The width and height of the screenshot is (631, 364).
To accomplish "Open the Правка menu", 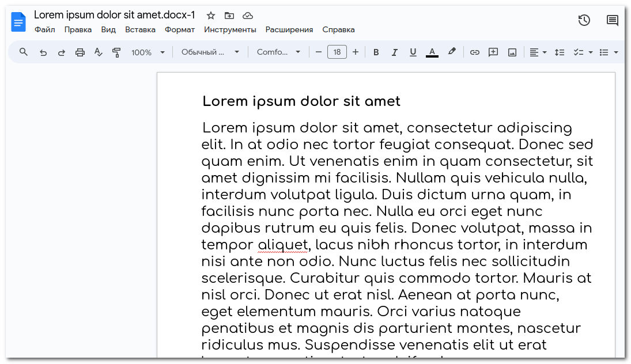I will pos(78,30).
